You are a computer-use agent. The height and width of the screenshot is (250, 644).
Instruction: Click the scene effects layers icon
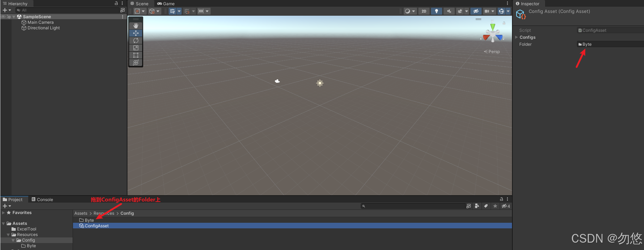pos(460,11)
